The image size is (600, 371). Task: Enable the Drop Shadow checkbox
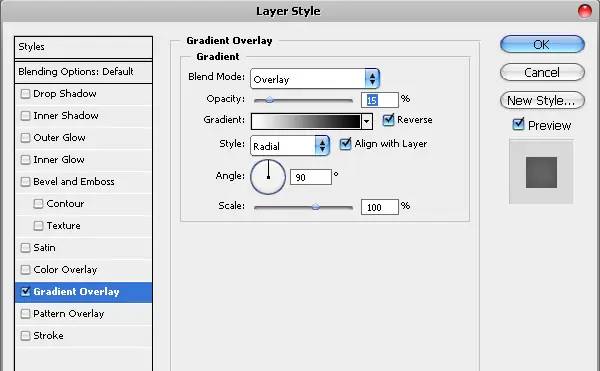pyautogui.click(x=25, y=94)
